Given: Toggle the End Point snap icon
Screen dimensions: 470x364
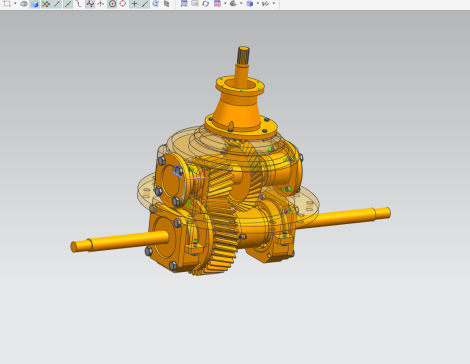Looking at the screenshot, I should (x=57, y=4).
